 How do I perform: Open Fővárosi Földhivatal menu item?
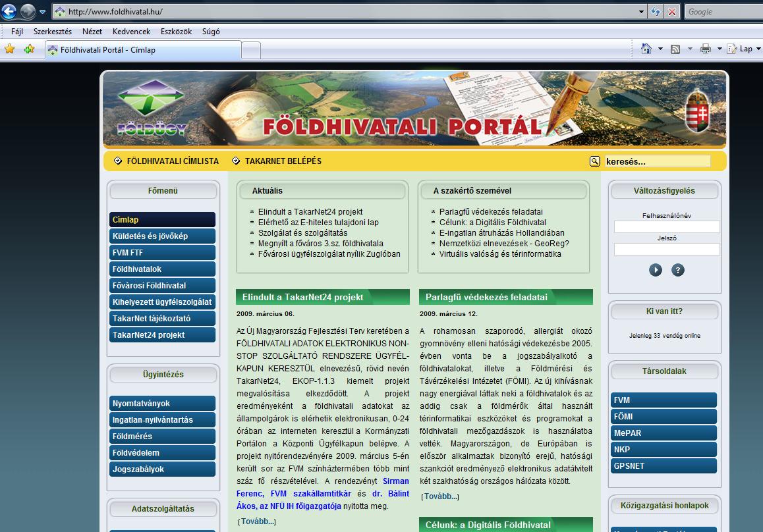click(x=163, y=286)
